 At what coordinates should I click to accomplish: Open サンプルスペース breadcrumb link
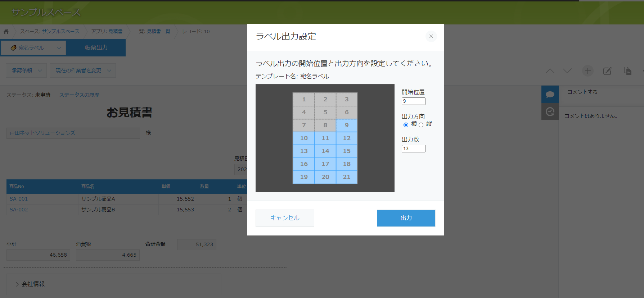(x=60, y=31)
